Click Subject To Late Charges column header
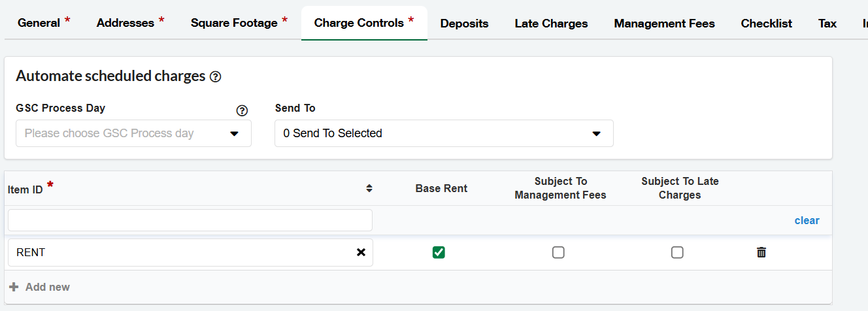 [x=680, y=188]
